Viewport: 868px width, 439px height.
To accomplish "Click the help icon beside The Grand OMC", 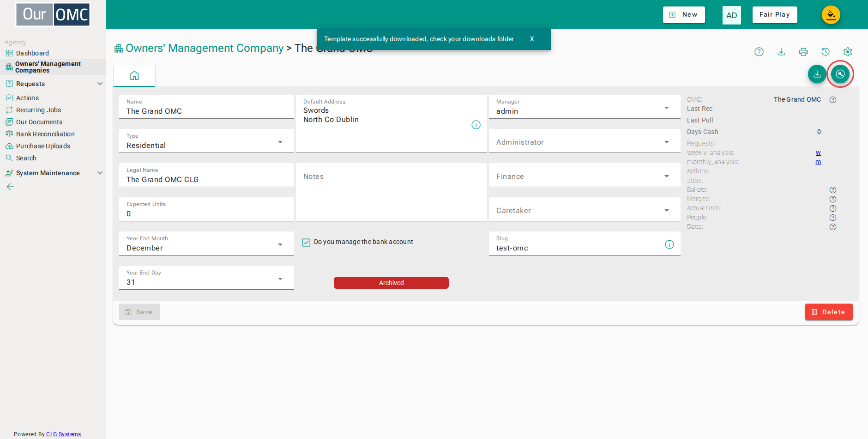I will [x=833, y=100].
